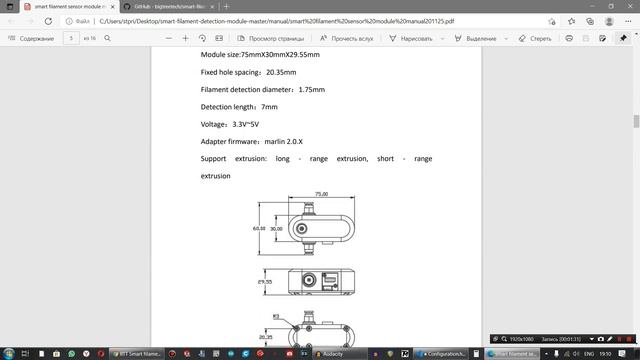Switch to the GitHub bigtreetech tab
Image resolution: width=640 pixels, height=360 pixels.
pyautogui.click(x=170, y=7)
